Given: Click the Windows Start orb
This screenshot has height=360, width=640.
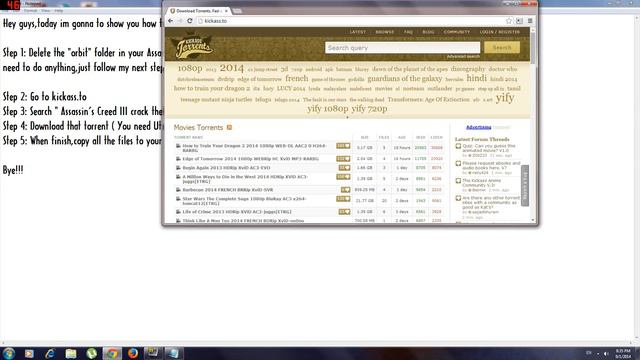Looking at the screenshot, I should 9,353.
